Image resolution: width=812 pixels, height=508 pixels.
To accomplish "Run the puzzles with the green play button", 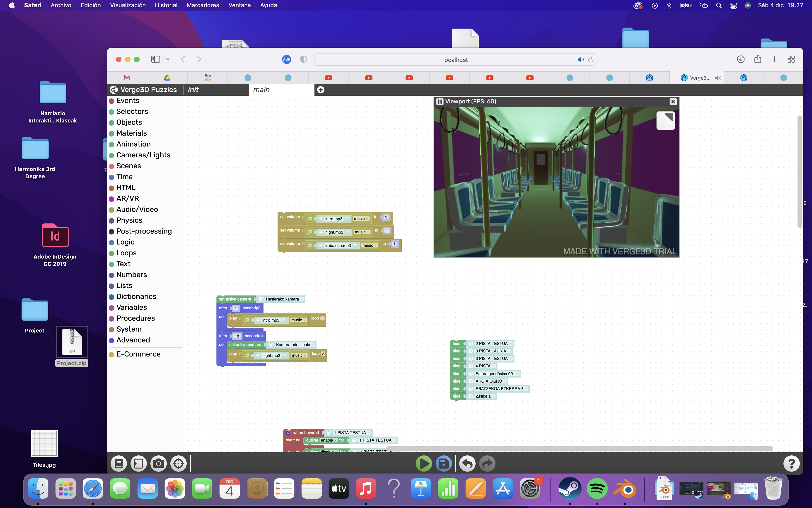I will 423,464.
